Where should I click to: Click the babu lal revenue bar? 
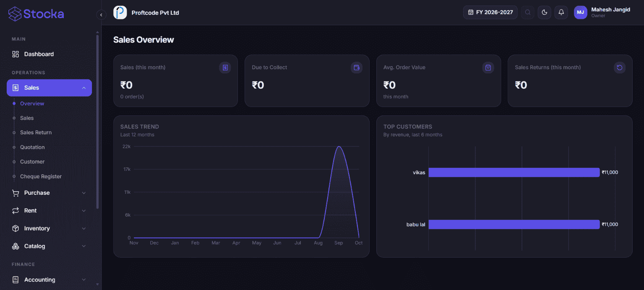click(514, 225)
